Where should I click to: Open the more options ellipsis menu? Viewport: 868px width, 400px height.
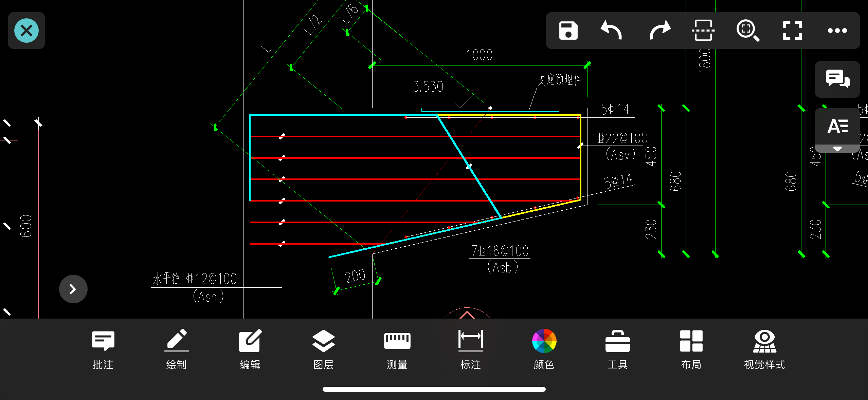pos(837,31)
